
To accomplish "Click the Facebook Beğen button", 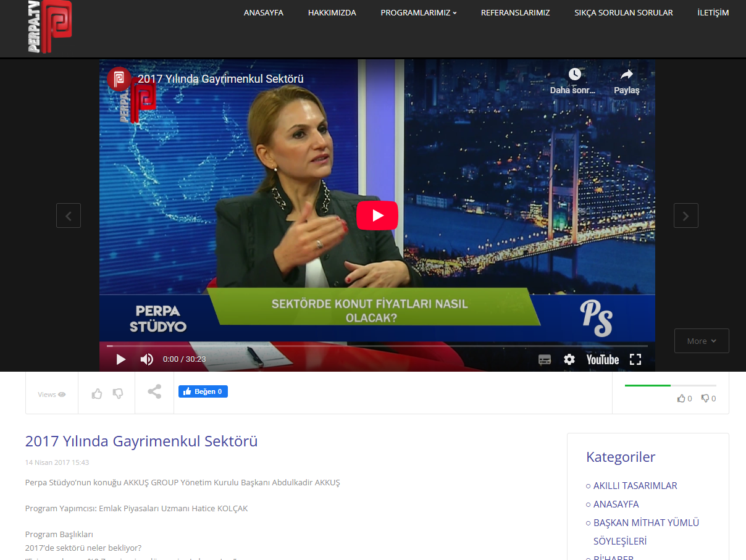I will coord(203,391).
